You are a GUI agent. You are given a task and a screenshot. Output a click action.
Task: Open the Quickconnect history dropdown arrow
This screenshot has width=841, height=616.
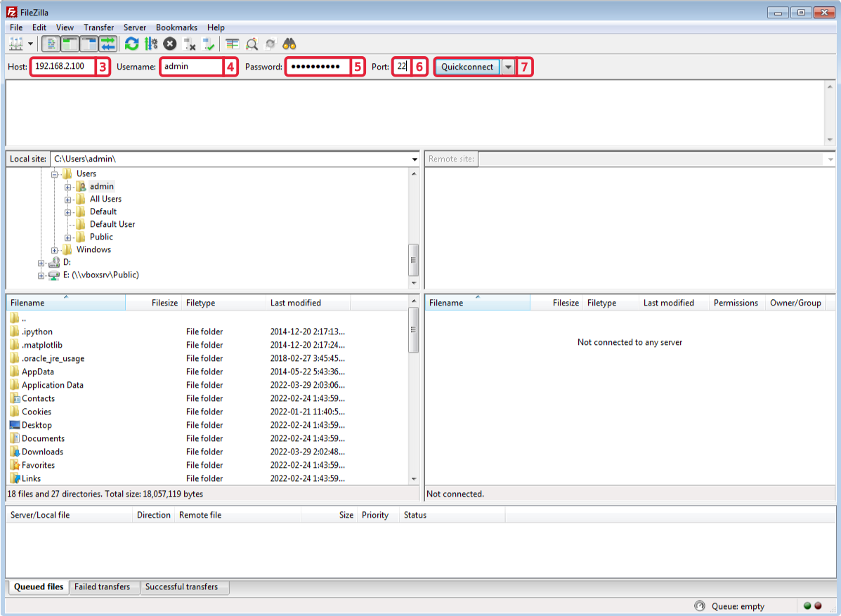click(x=508, y=67)
